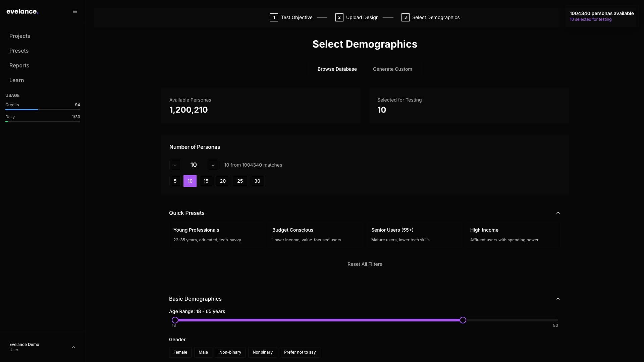Select the Non-binary gender option
Image resolution: width=644 pixels, height=362 pixels.
[230, 352]
